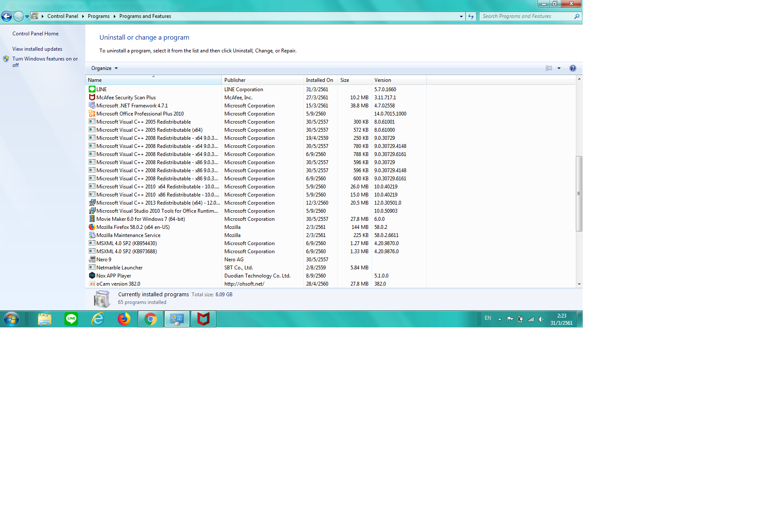The height and width of the screenshot is (532, 761).
Task: Click the Control Panel taskbar button
Action: (x=177, y=319)
